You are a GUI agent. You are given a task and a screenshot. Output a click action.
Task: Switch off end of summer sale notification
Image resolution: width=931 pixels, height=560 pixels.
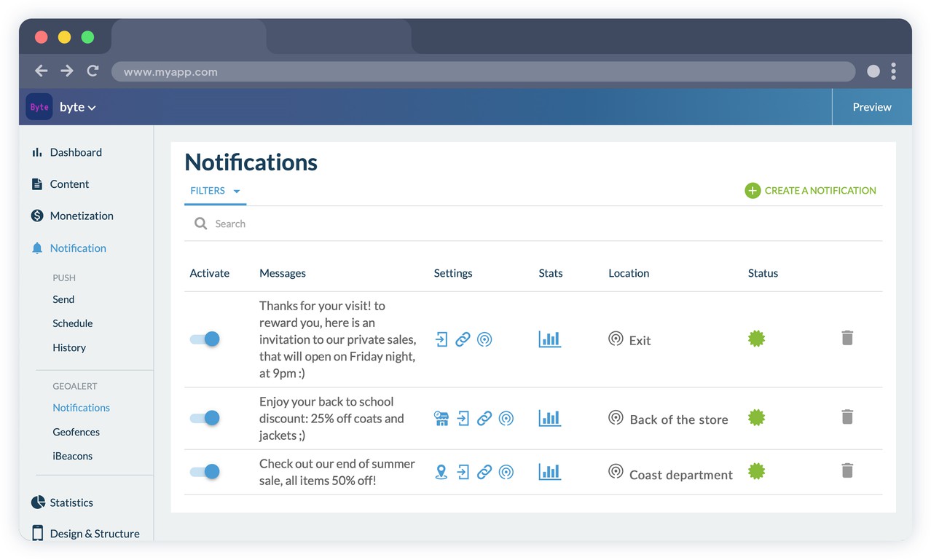[x=205, y=472]
